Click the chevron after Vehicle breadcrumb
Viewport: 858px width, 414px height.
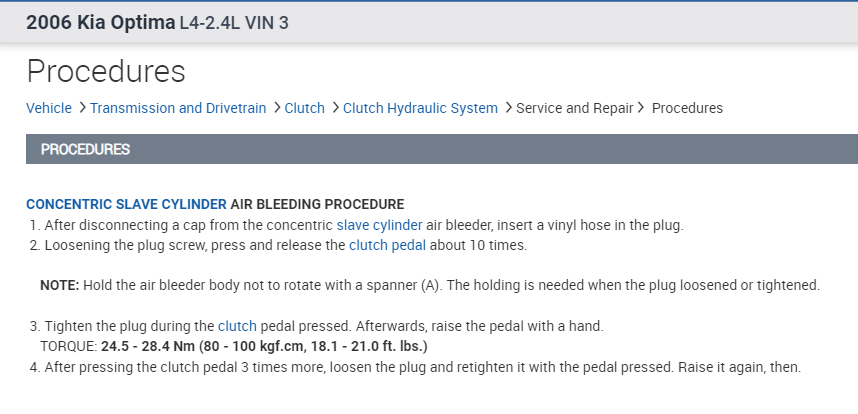tap(82, 108)
